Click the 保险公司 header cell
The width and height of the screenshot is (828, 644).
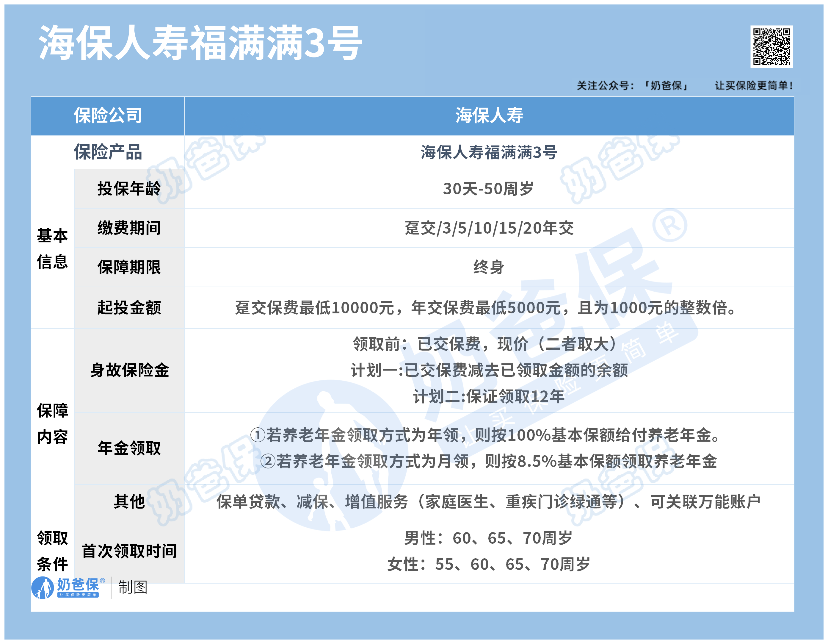pos(108,116)
